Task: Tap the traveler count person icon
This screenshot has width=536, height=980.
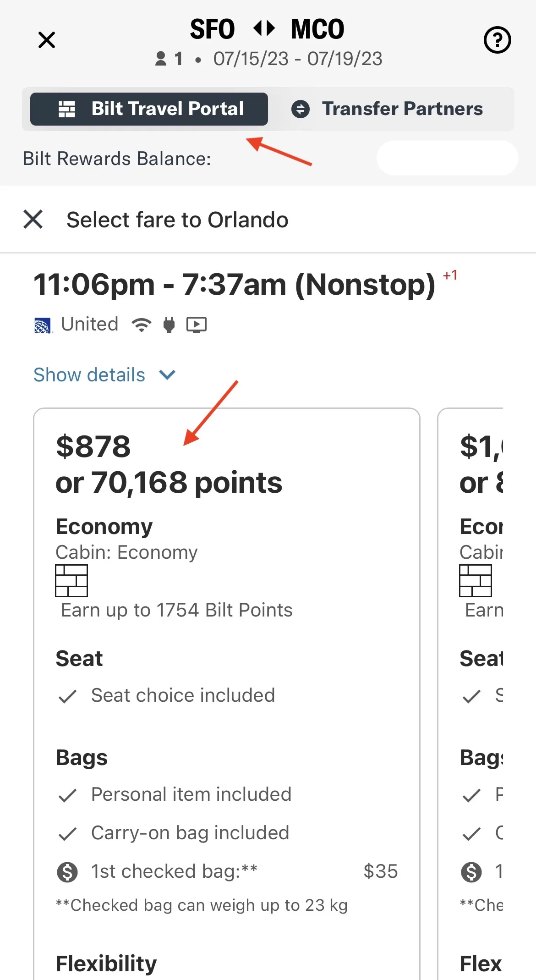Action: [x=161, y=59]
